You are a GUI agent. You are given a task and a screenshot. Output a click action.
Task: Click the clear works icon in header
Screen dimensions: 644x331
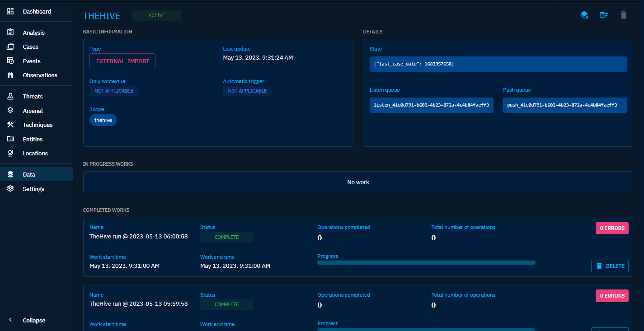[x=604, y=15]
